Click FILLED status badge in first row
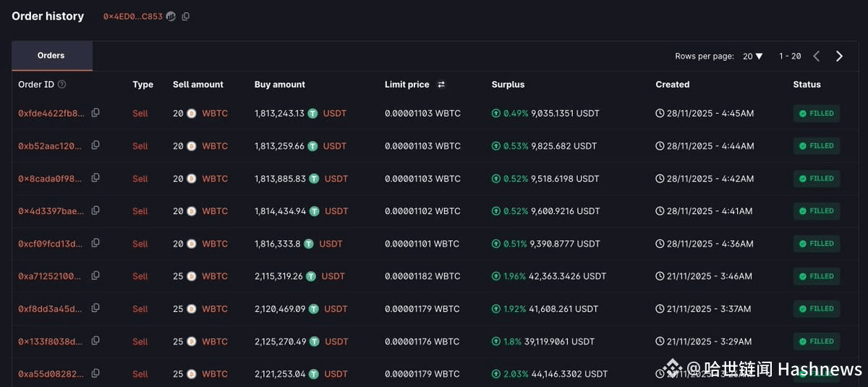Screen dimensions: 868x387 tap(817, 114)
